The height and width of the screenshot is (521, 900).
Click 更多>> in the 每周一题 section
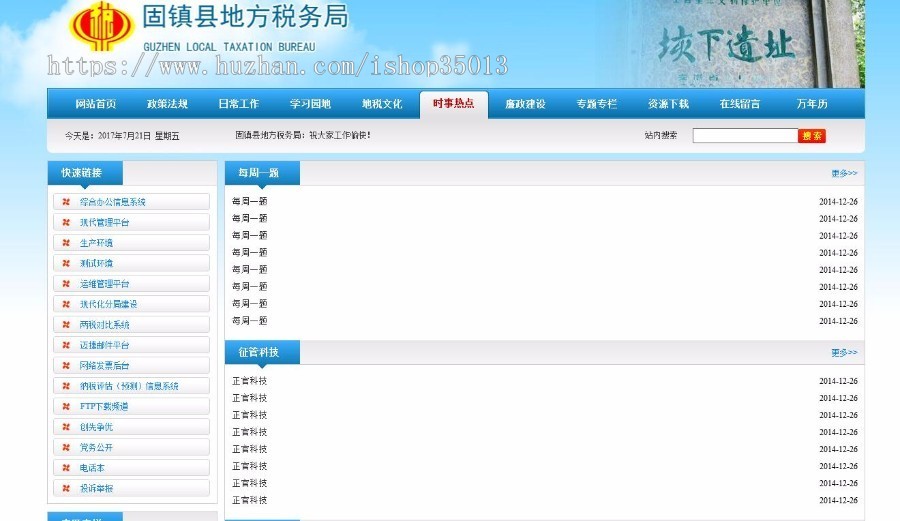(x=844, y=173)
